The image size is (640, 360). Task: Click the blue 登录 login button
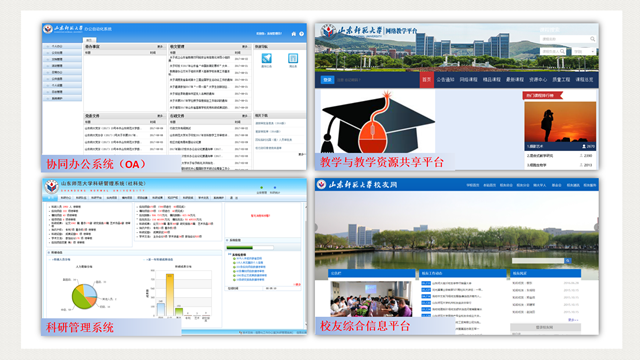tap(327, 80)
